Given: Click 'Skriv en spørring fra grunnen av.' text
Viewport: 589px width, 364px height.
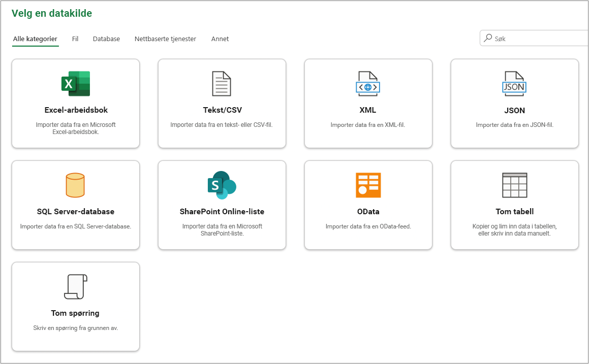Looking at the screenshot, I should point(76,328).
